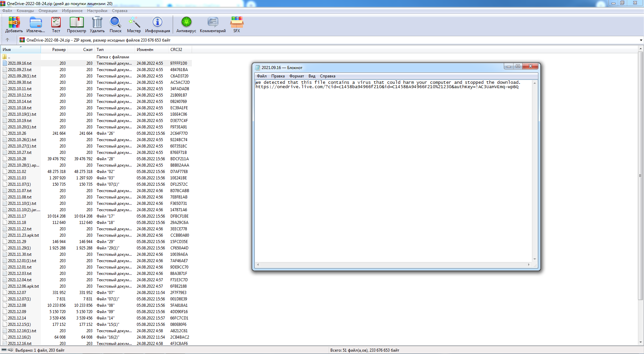Click file icon of 2021.12.07
The image size is (644, 354).
[5, 293]
